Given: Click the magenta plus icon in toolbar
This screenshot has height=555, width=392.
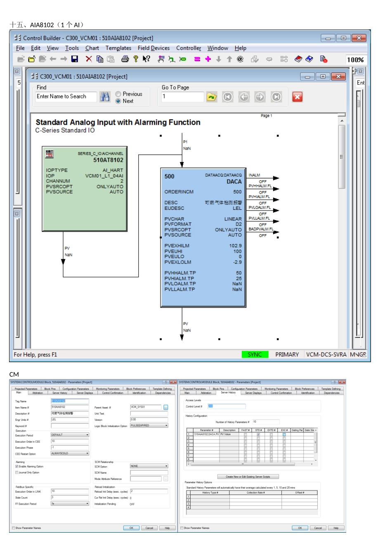Looking at the screenshot, I should click(208, 59).
